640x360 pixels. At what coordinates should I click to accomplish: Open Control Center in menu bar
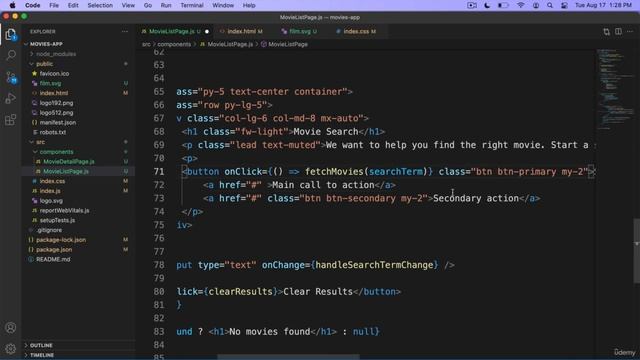[564, 5]
